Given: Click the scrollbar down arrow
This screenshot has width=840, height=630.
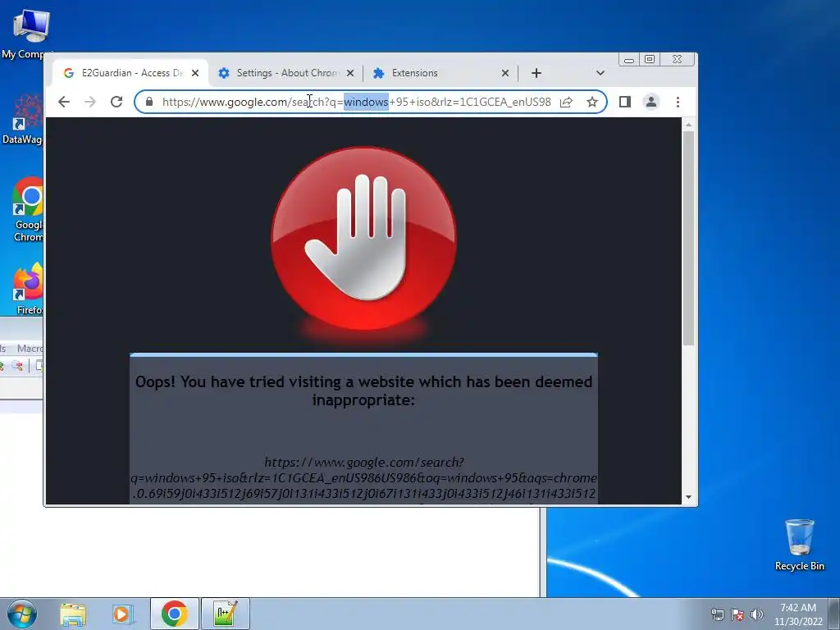Looking at the screenshot, I should coord(689,498).
